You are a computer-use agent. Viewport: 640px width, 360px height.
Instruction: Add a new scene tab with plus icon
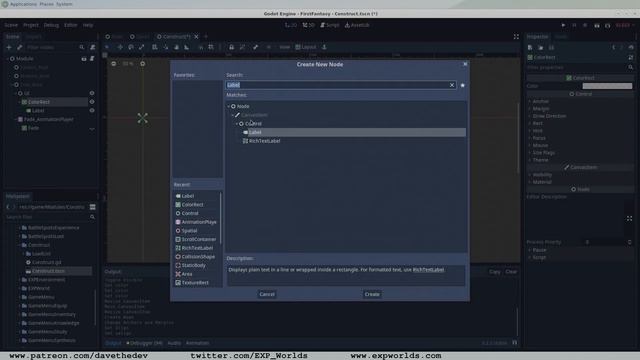206,37
